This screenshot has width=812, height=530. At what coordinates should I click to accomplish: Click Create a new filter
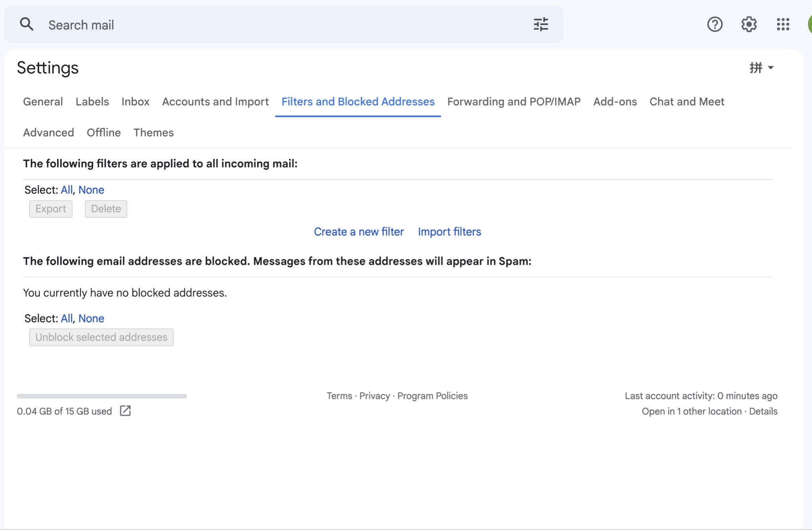coord(358,232)
